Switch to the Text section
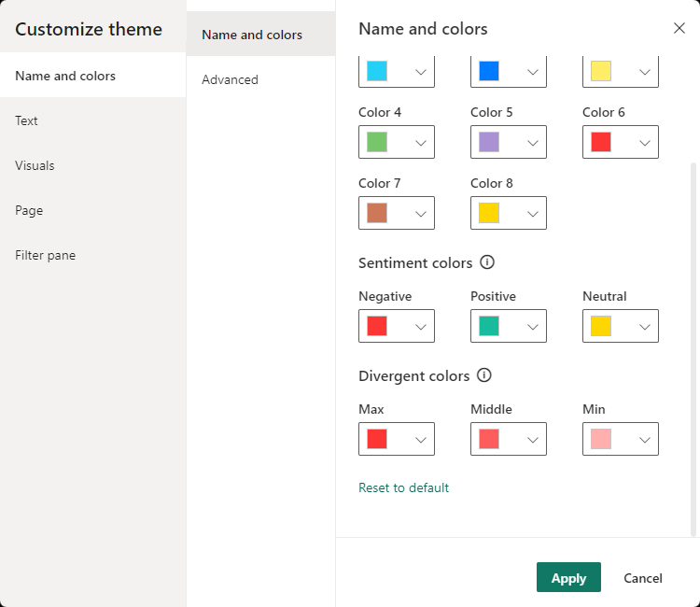 click(x=27, y=120)
